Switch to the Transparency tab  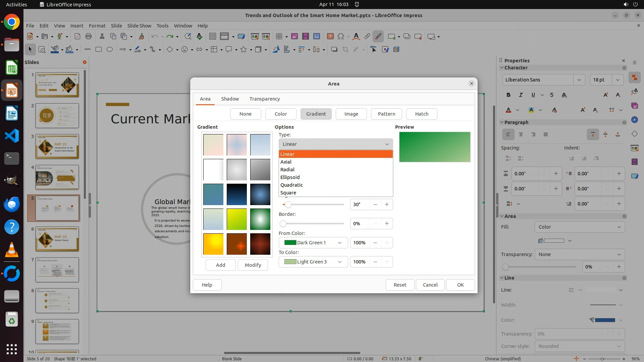pyautogui.click(x=264, y=99)
